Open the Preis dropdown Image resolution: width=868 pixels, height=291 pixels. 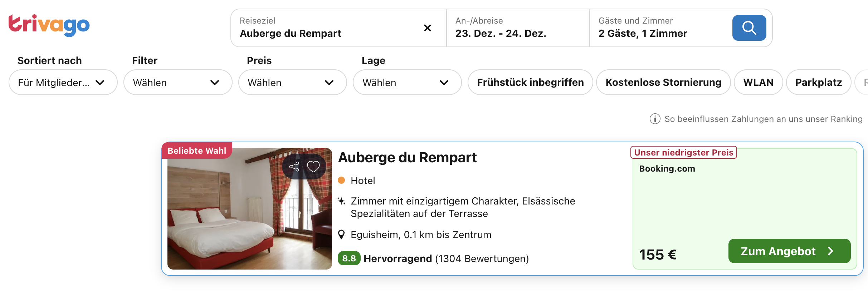(292, 83)
